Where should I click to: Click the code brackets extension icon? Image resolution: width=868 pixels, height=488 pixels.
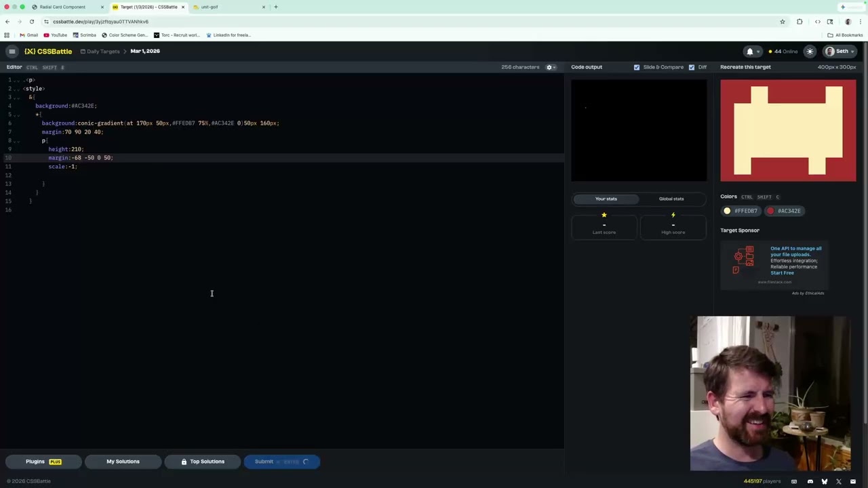(818, 22)
